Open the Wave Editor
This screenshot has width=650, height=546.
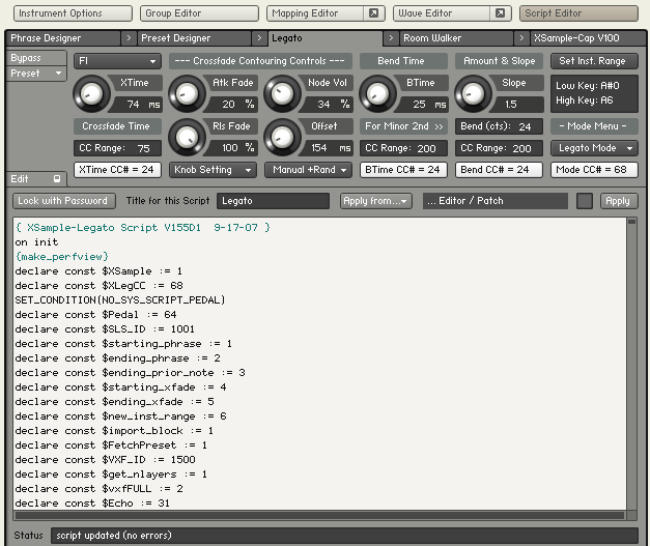pyautogui.click(x=442, y=13)
